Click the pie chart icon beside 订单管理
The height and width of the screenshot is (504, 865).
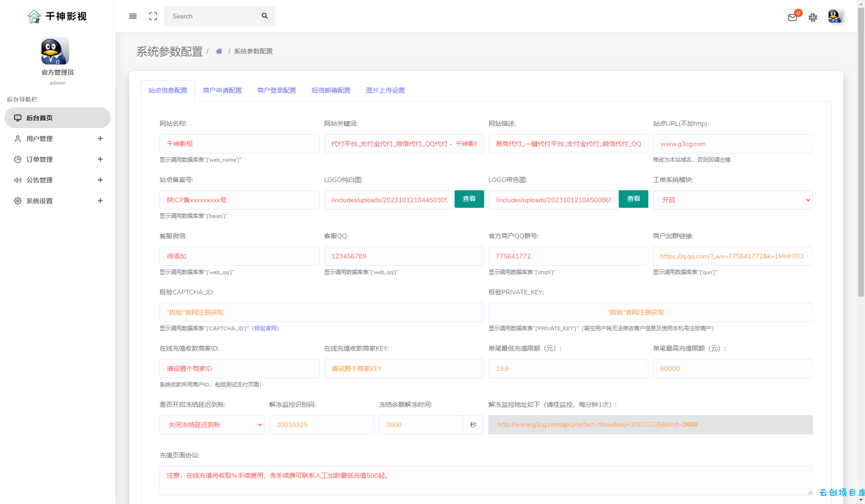point(18,159)
